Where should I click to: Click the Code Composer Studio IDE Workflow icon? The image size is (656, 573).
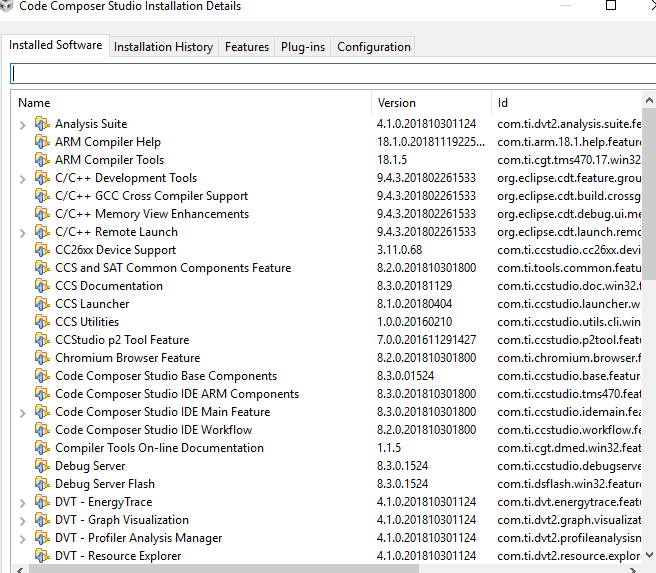(42, 430)
